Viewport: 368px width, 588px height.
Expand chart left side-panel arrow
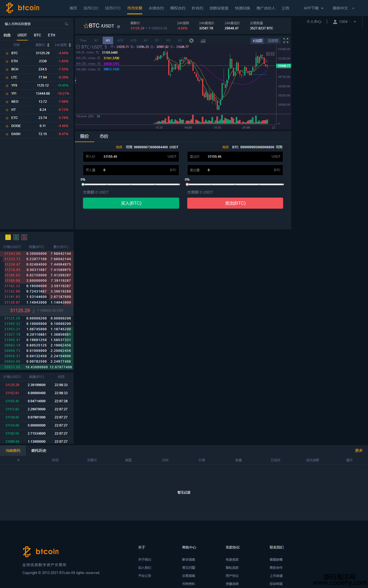point(76,80)
